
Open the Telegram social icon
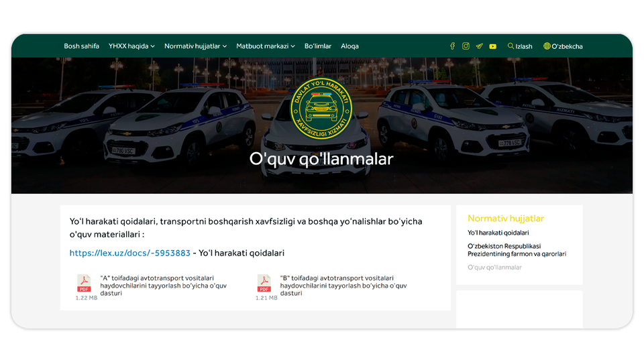point(479,46)
